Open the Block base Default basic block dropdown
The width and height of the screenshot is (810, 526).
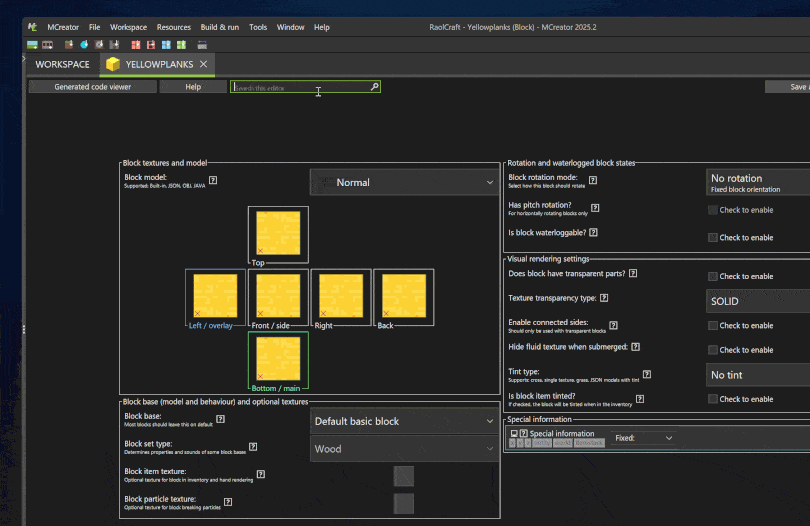pos(404,421)
